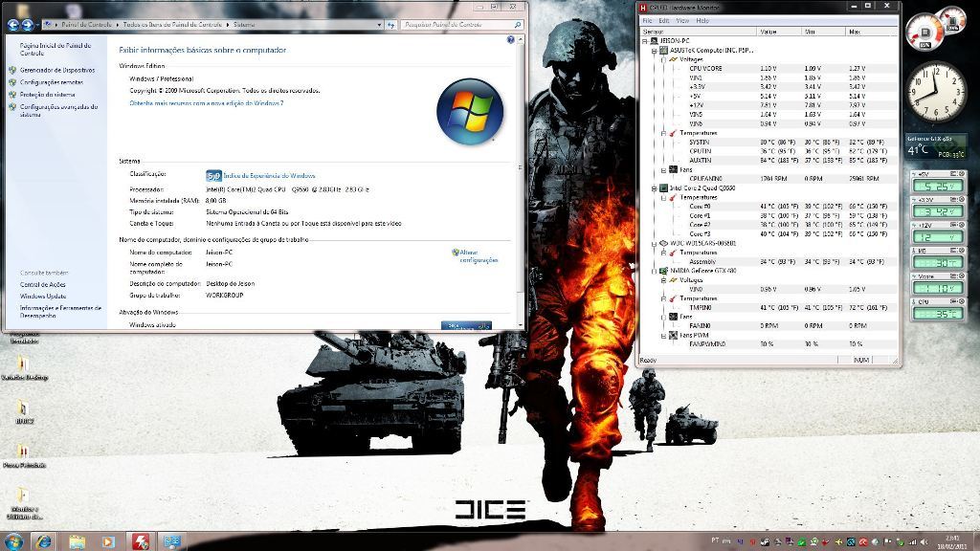Click the Intel Core 2 Quad processor icon
Image resolution: width=980 pixels, height=551 pixels.
(664, 188)
